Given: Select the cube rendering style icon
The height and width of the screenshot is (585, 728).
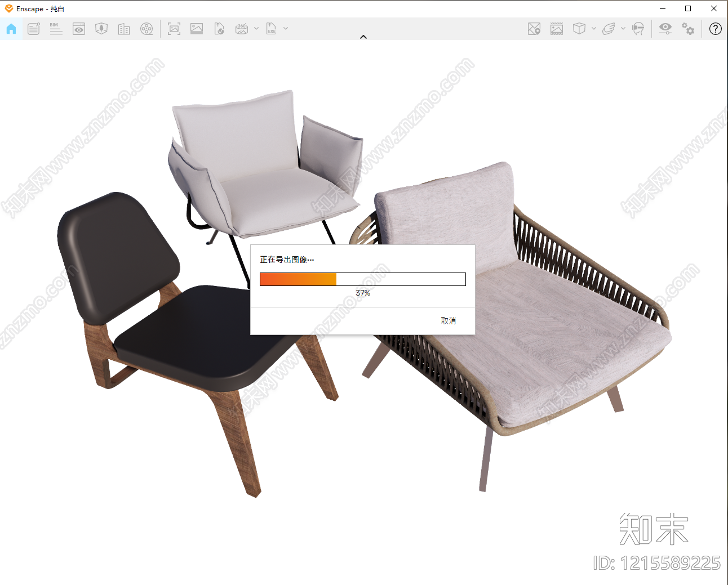Looking at the screenshot, I should (579, 29).
